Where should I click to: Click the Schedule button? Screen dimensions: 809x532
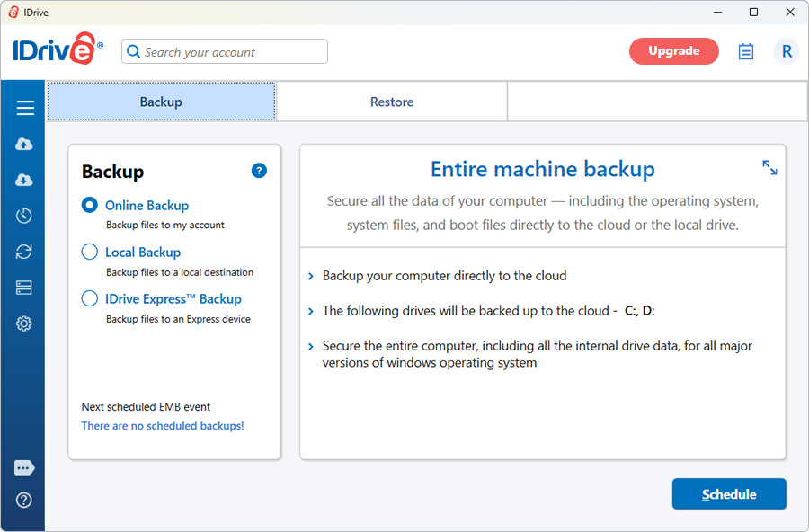click(729, 494)
